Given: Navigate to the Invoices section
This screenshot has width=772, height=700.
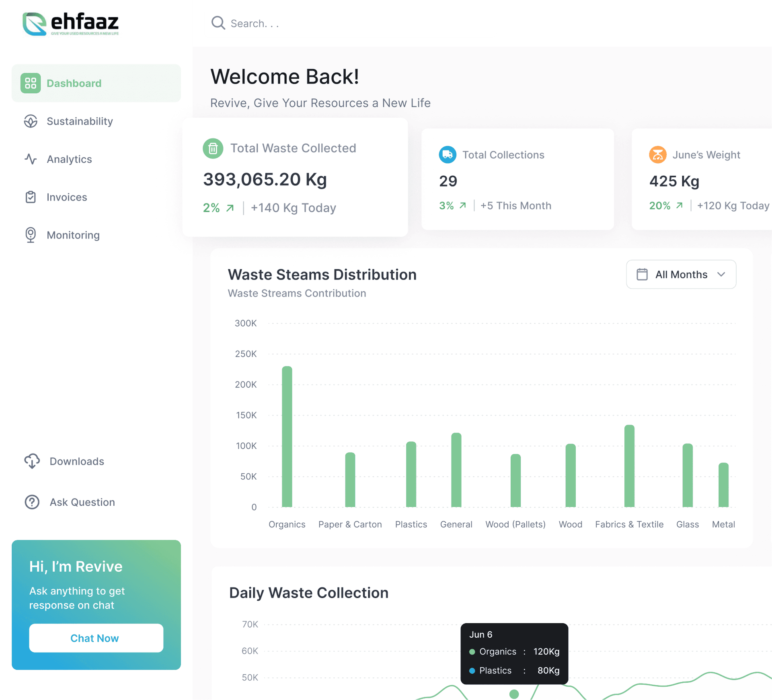Looking at the screenshot, I should point(66,197).
